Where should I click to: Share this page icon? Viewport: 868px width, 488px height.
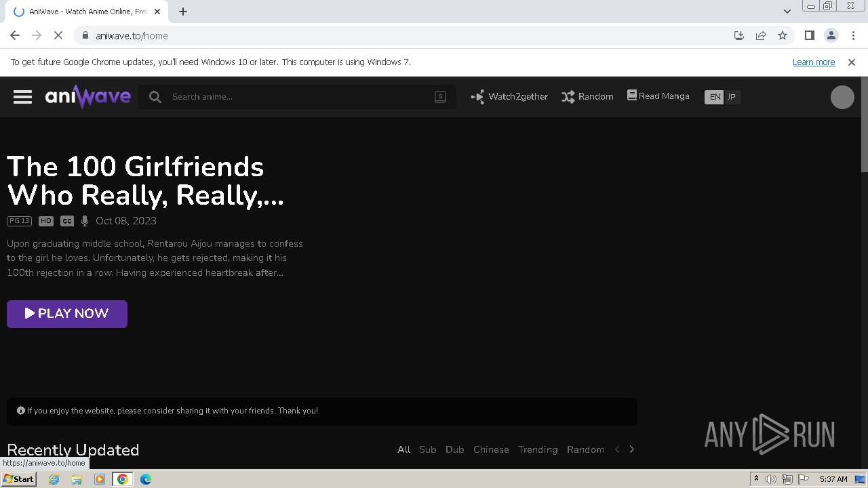(x=761, y=35)
